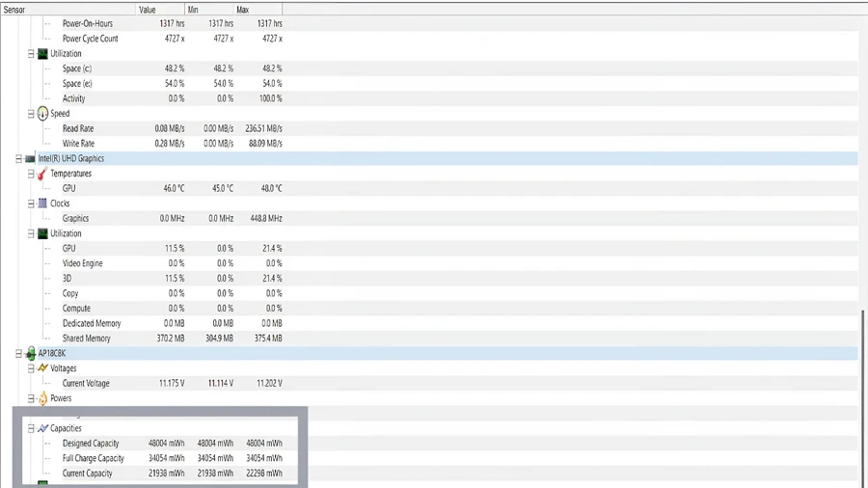Click the Voltages lightning icon

[42, 368]
